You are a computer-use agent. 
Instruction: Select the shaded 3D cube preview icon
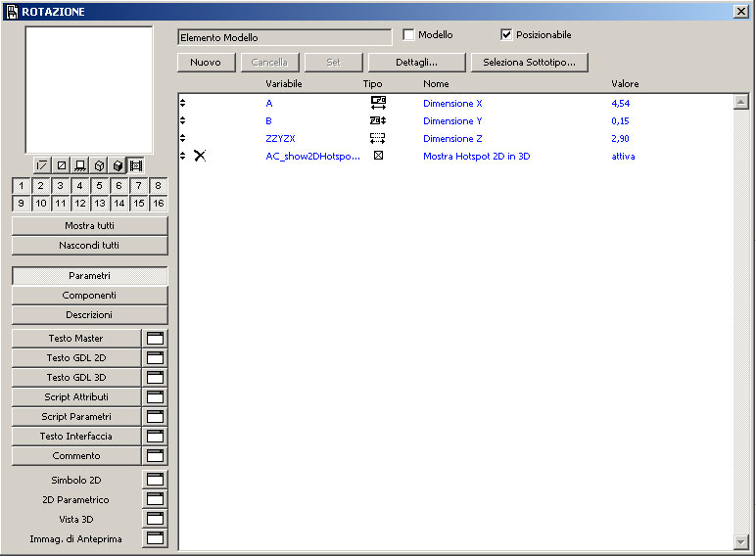118,165
